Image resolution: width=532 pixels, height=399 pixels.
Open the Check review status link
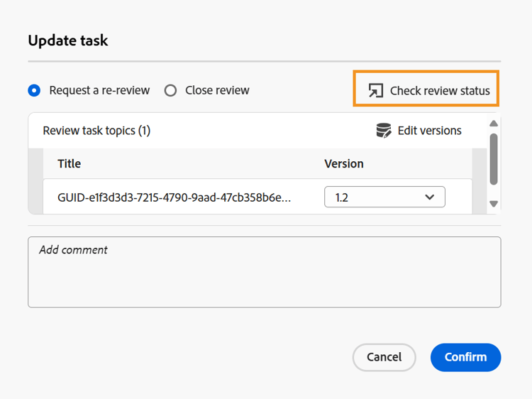[440, 91]
